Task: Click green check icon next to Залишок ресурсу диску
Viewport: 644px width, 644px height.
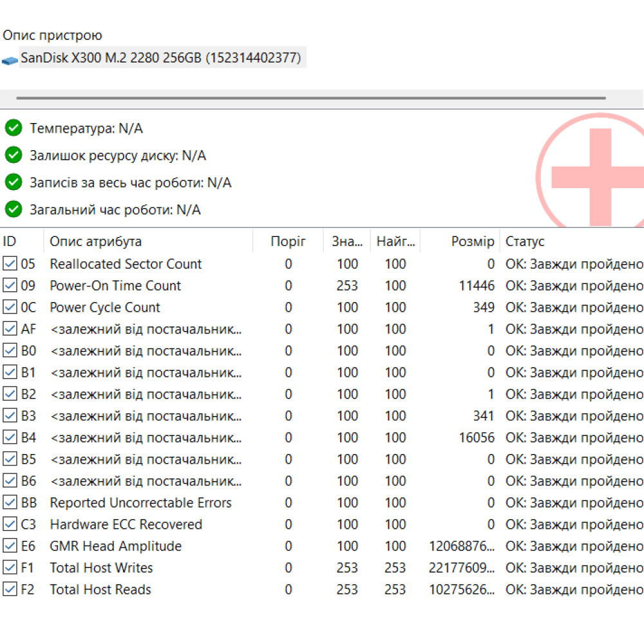Action: click(x=14, y=155)
